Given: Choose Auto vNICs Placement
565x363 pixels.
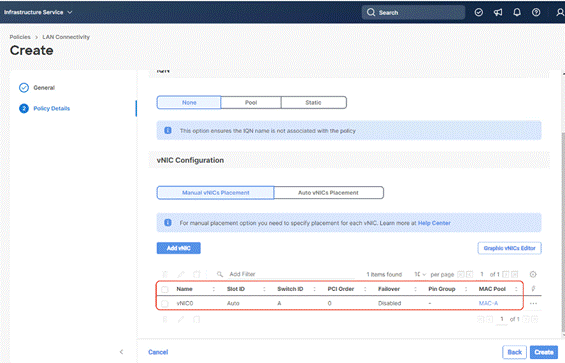Looking at the screenshot, I should pyautogui.click(x=328, y=192).
